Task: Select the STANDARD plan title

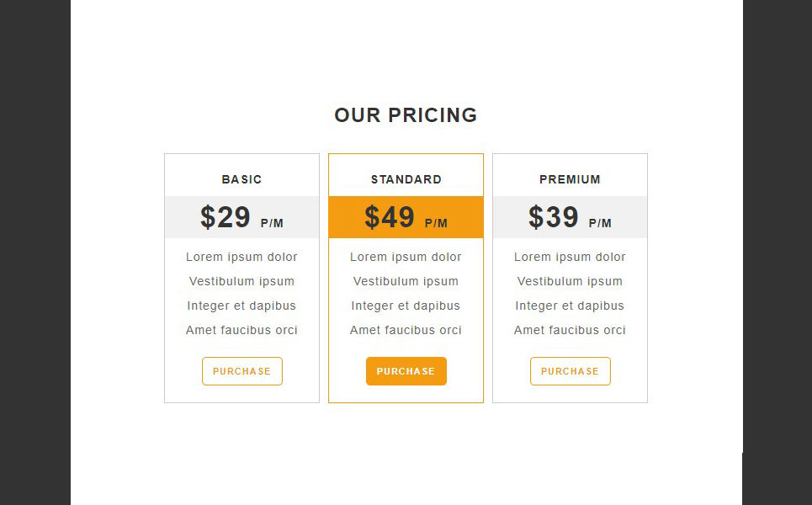Action: click(406, 179)
